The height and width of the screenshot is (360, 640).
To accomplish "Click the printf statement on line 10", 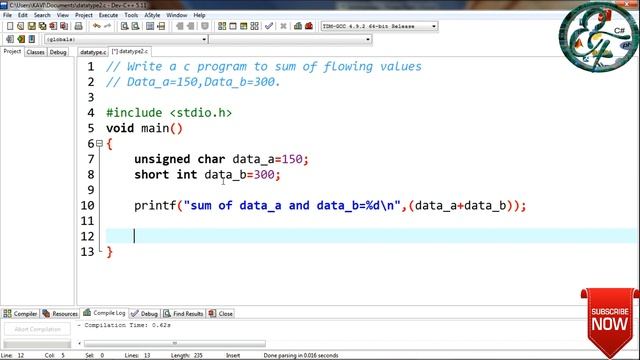I will 330,206.
